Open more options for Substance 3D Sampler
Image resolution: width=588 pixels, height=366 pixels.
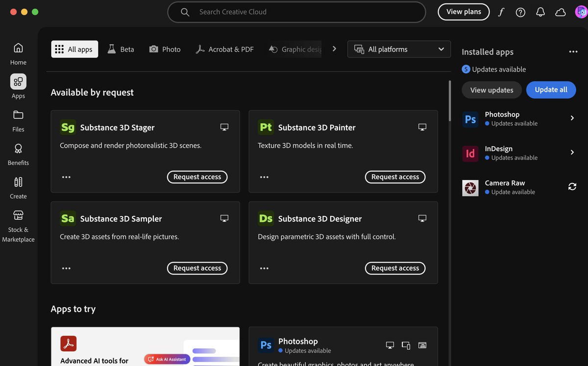pyautogui.click(x=66, y=268)
